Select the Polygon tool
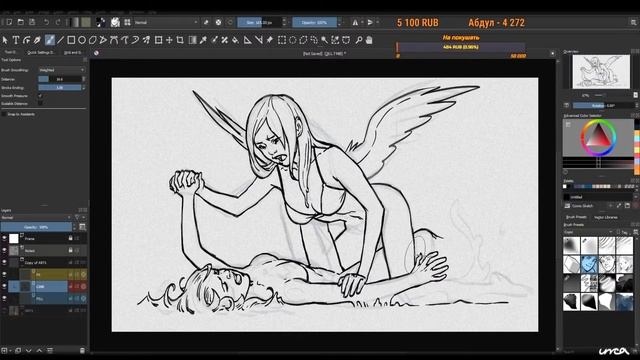This screenshot has width=640, height=360. [93, 40]
